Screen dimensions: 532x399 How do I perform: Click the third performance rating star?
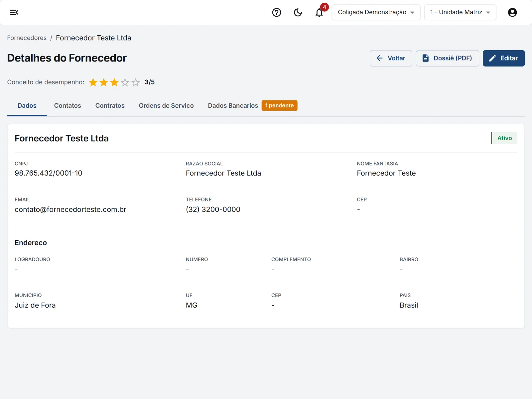pyautogui.click(x=114, y=82)
